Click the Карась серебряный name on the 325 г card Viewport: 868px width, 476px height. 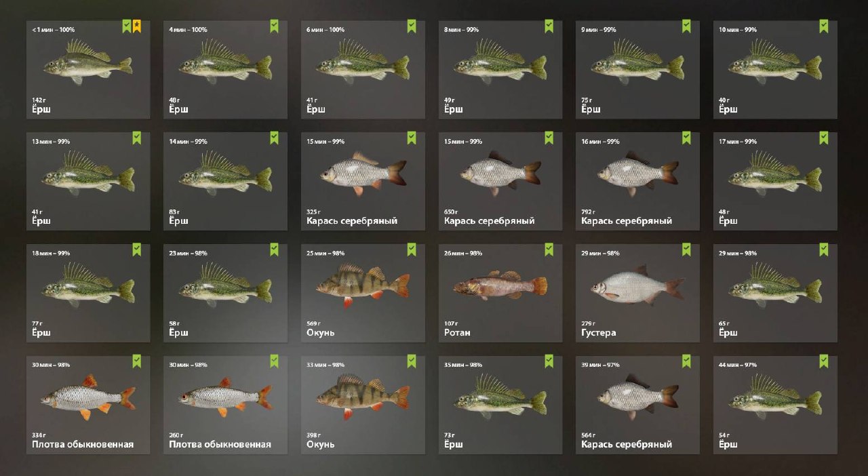click(352, 221)
